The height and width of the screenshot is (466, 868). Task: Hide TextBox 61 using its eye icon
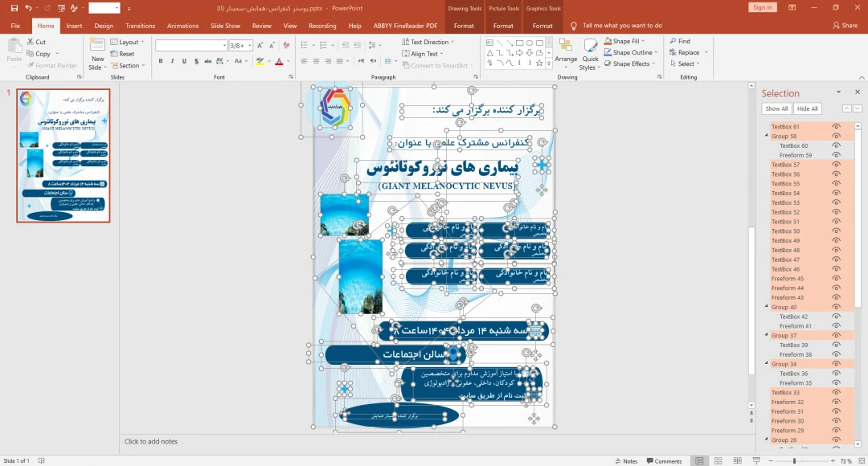tap(837, 127)
